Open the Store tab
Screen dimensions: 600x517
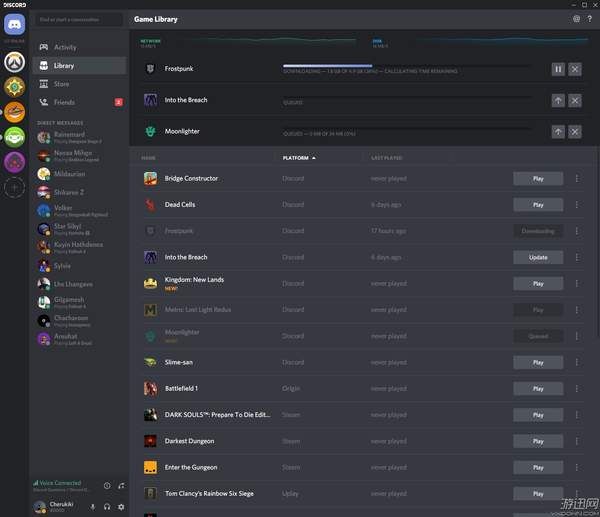coord(79,84)
